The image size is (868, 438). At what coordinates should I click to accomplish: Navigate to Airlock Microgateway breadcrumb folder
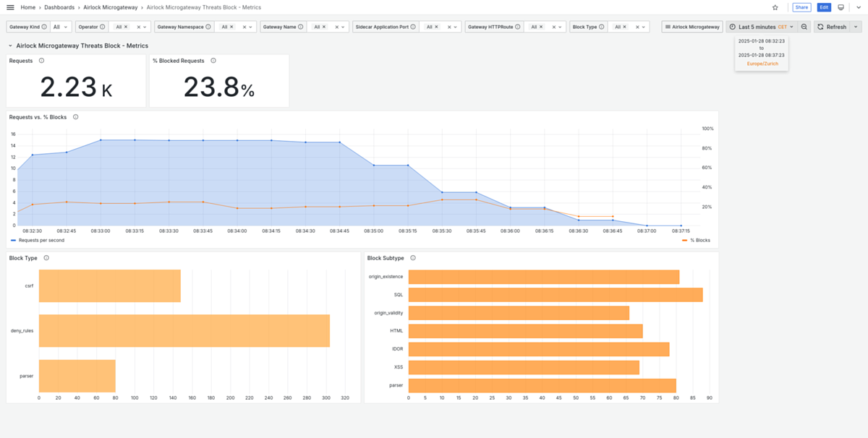pos(110,7)
